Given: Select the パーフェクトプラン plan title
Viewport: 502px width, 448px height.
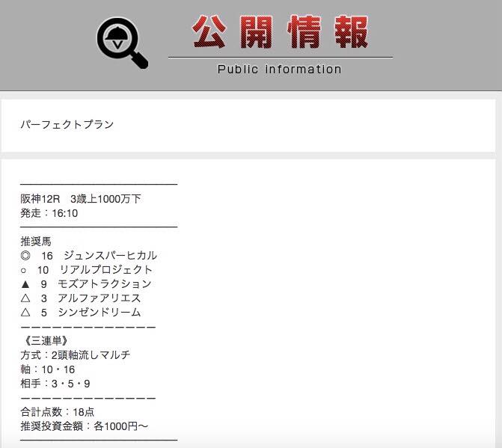Looking at the screenshot, I should point(67,124).
